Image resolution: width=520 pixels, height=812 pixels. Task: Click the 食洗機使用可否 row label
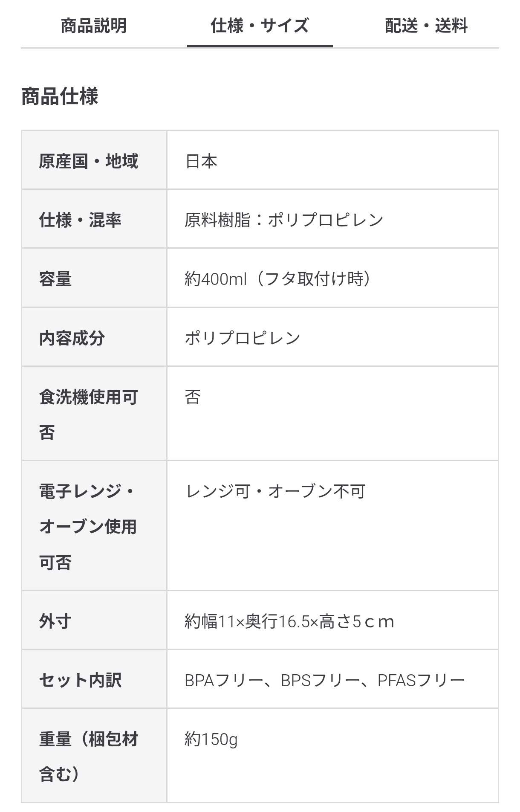click(89, 415)
